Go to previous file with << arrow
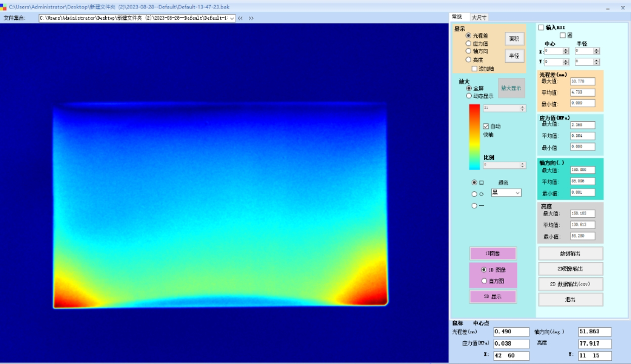This screenshot has height=364, width=631. [240, 18]
